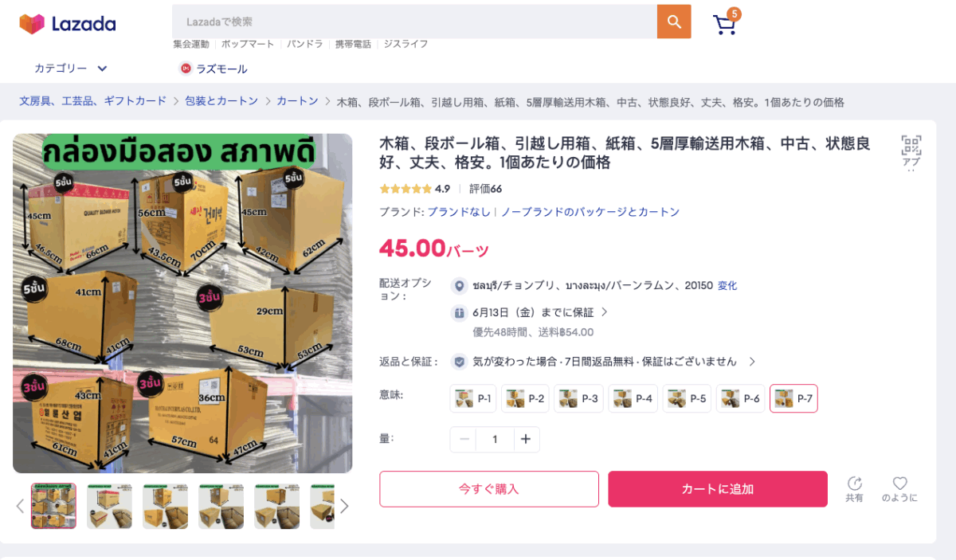Expand the June 13 delivery guarantee chevron
The width and height of the screenshot is (956, 560).
coord(604,312)
